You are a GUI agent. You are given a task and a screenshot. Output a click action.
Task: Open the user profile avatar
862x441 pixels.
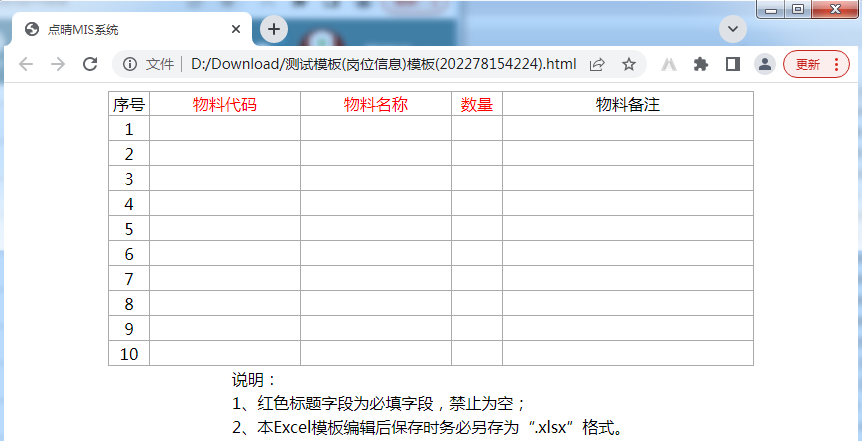click(764, 64)
